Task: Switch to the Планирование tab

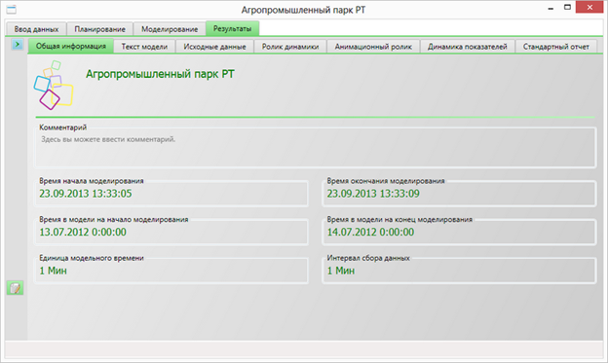Action: (99, 29)
